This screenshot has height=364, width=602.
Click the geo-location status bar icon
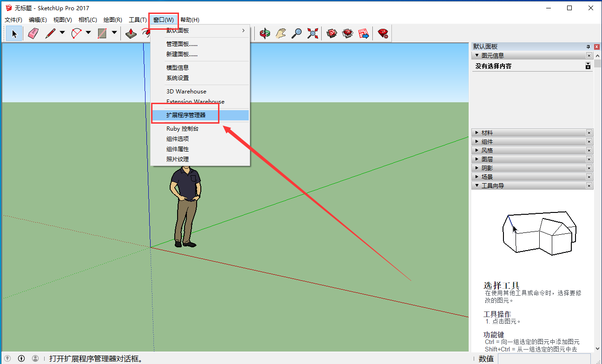point(7,358)
